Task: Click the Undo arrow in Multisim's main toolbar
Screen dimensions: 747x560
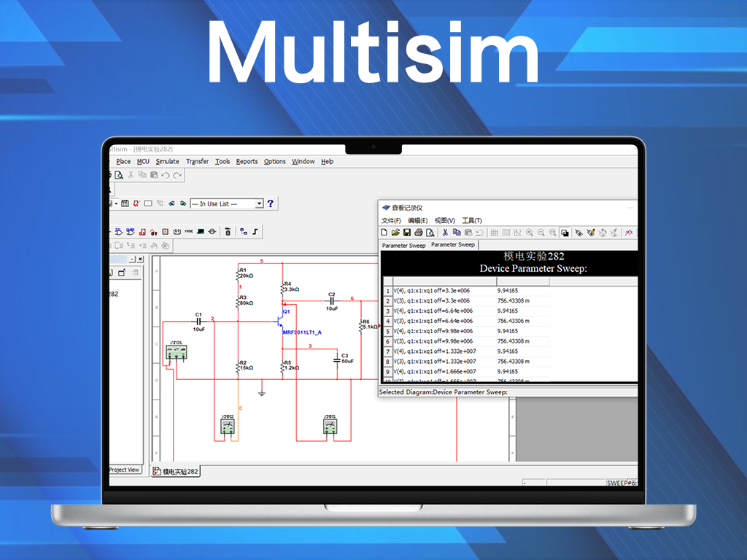Action: (x=166, y=175)
